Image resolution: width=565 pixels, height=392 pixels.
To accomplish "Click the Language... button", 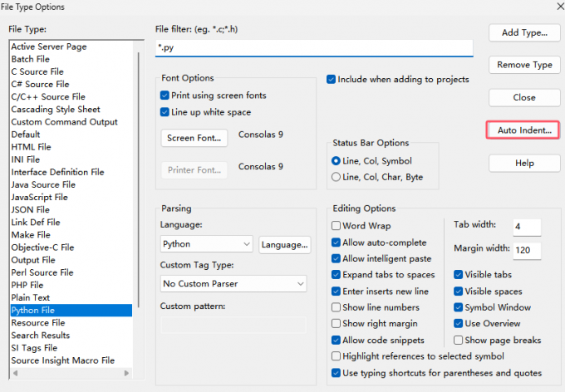I will pyautogui.click(x=285, y=244).
